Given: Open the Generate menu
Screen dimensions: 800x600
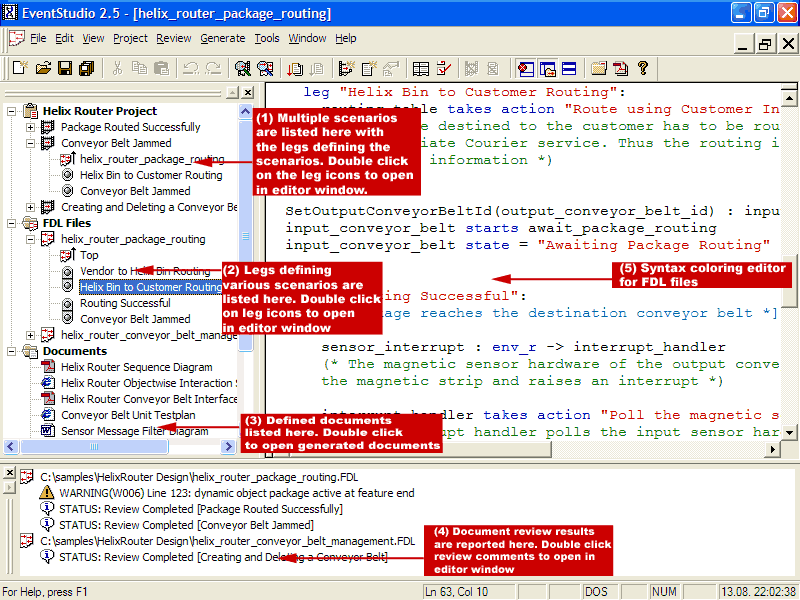Looking at the screenshot, I should click(222, 38).
